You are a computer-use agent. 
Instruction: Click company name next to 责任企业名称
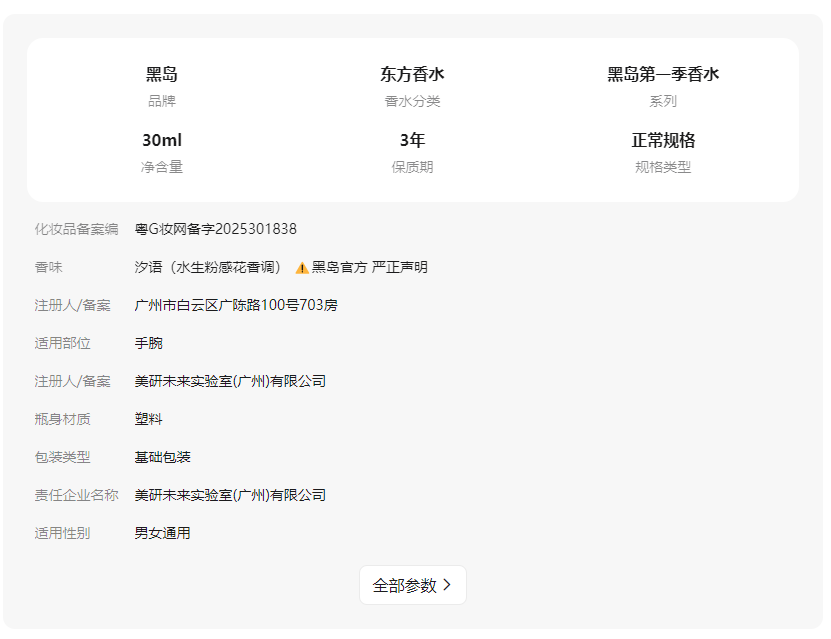coord(230,495)
